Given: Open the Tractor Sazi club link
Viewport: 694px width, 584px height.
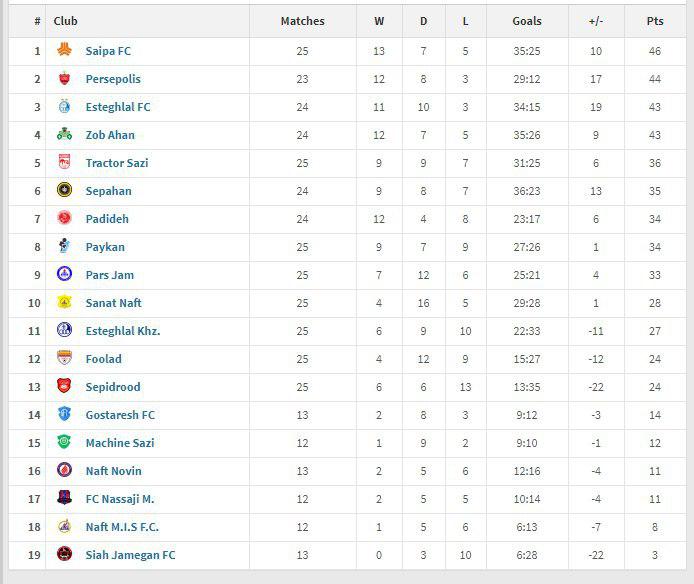Looking at the screenshot, I should (117, 163).
